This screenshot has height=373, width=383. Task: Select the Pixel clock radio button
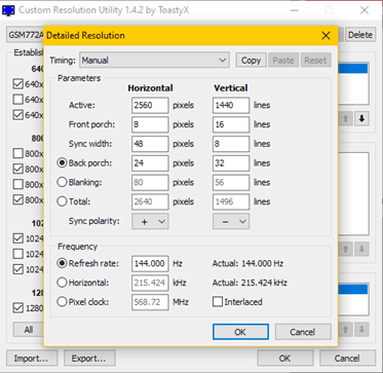62,302
